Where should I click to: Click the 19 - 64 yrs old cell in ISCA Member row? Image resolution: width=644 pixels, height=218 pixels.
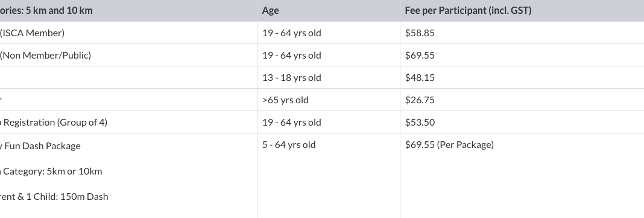pyautogui.click(x=292, y=33)
